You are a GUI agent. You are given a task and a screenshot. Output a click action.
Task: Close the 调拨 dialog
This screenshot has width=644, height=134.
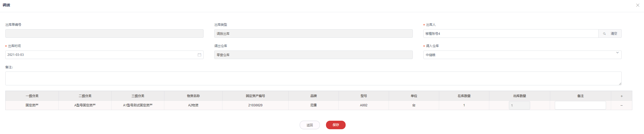click(638, 5)
